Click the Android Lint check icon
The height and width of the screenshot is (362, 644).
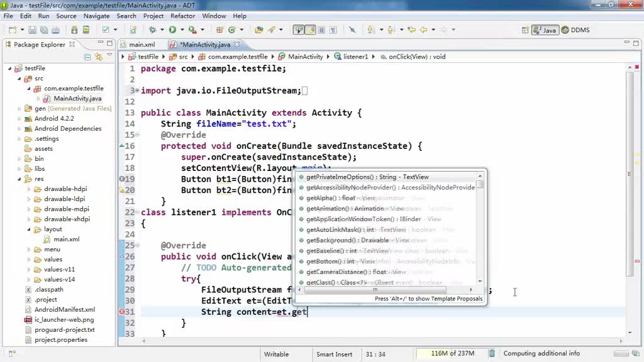(x=106, y=30)
